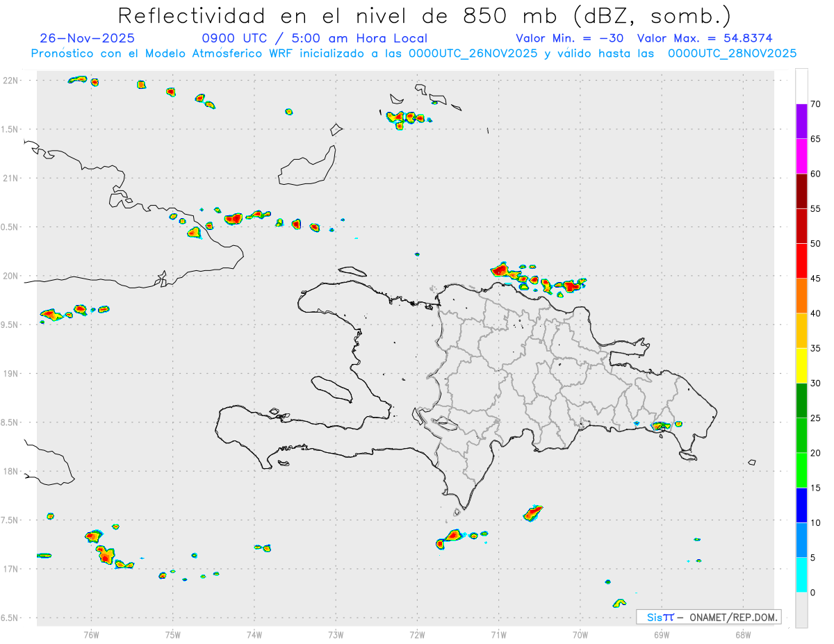This screenshot has height=644, width=834.
Task: Click the colorbar label '5'
Action: tap(813, 558)
